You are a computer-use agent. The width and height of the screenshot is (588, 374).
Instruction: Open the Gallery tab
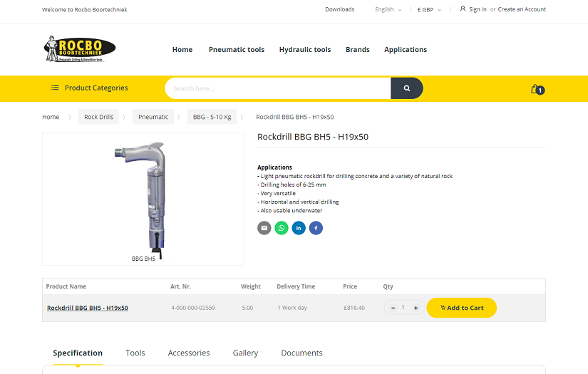245,353
